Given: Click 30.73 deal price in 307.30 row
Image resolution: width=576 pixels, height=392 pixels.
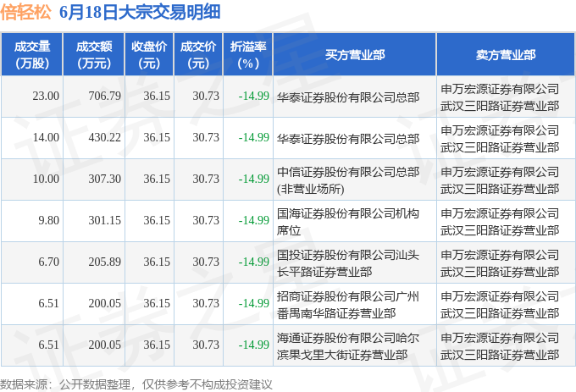Looking at the screenshot, I should [x=206, y=179].
